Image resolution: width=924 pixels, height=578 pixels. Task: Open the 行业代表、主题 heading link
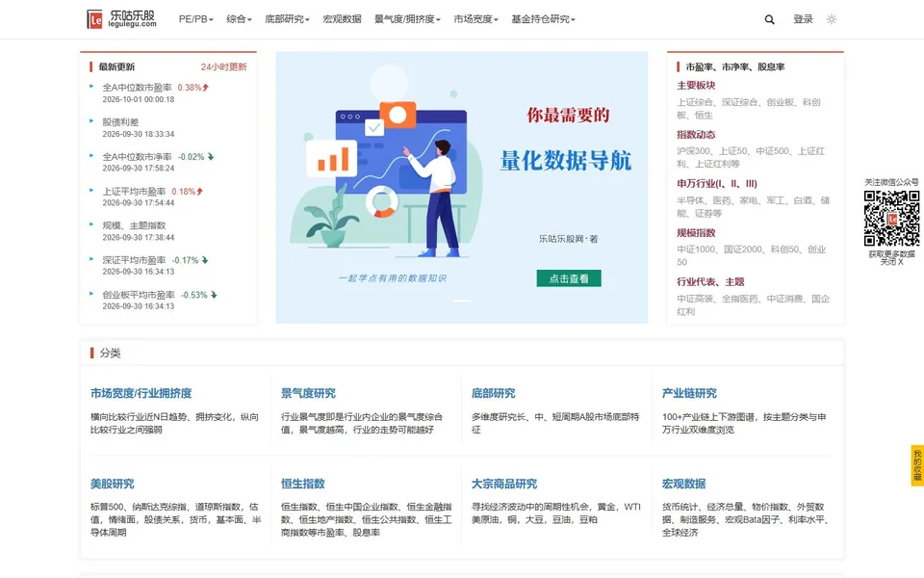(x=710, y=281)
